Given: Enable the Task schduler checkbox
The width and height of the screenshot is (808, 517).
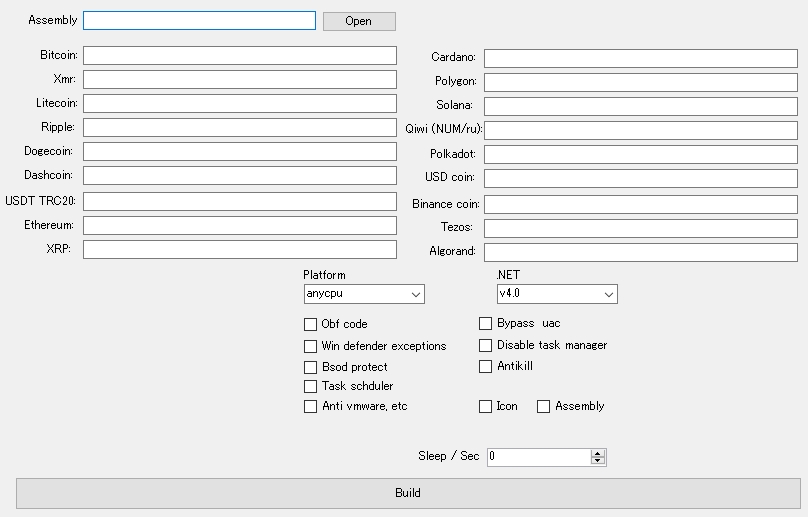Looking at the screenshot, I should 311,386.
